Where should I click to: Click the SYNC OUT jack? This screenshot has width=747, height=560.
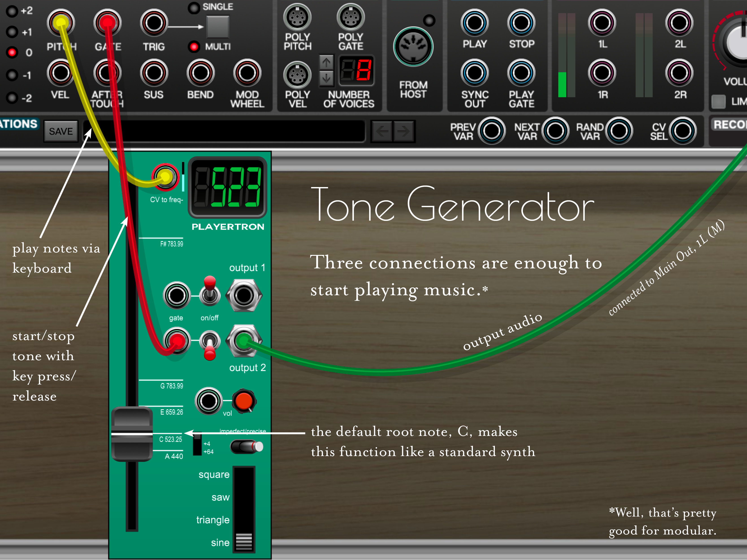click(474, 73)
